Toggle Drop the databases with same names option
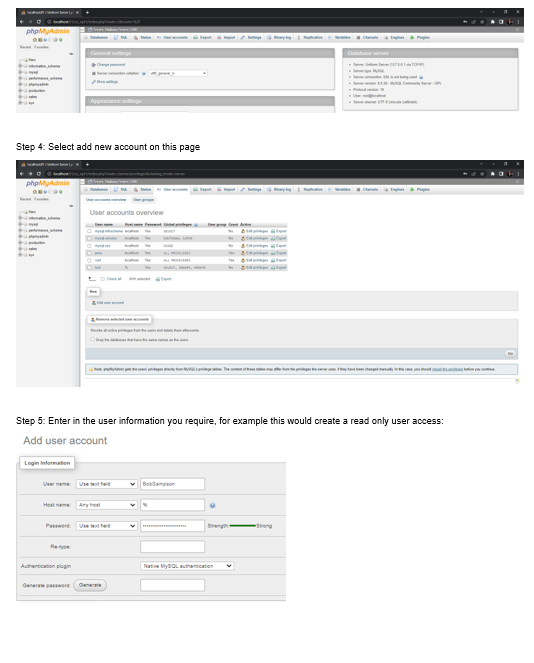 pyautogui.click(x=92, y=339)
